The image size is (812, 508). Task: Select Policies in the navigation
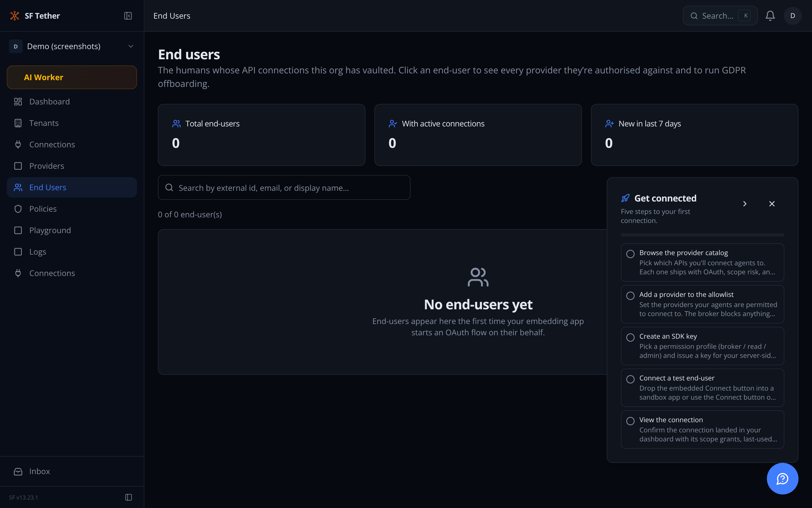pos(72,209)
